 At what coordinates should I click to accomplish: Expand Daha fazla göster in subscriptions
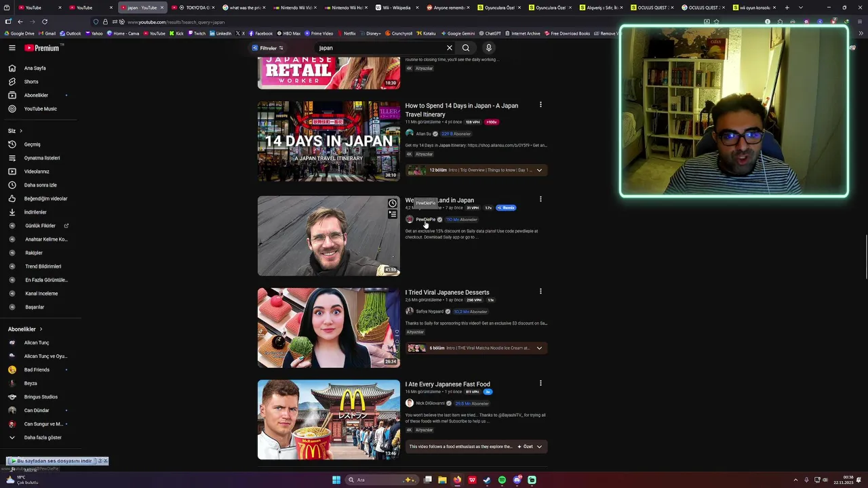coord(42,437)
